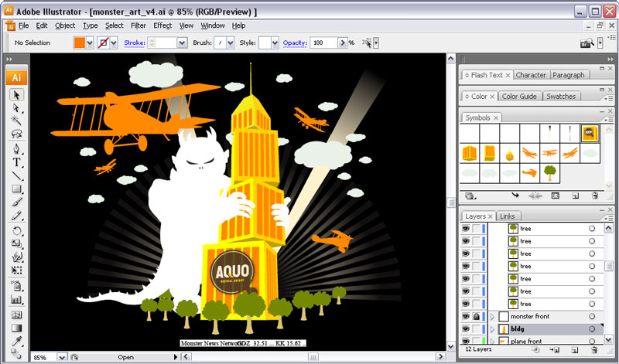Click Make Clipping Mask icon in Layers panel

pos(535,349)
